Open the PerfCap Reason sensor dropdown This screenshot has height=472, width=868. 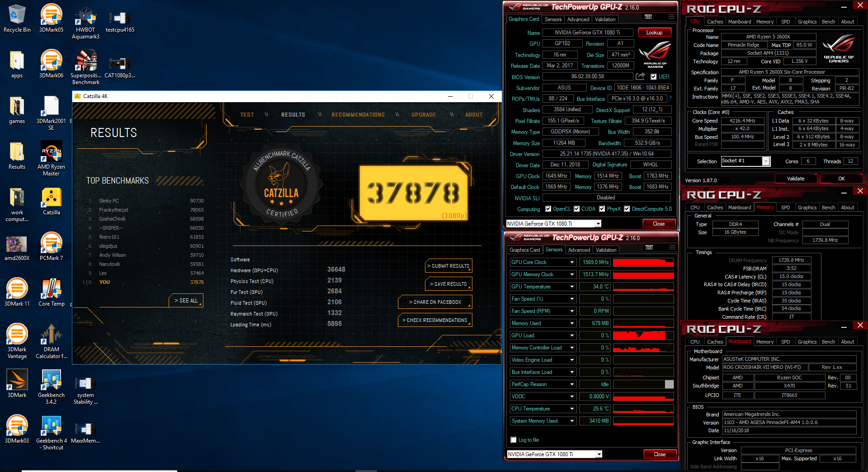coord(572,384)
